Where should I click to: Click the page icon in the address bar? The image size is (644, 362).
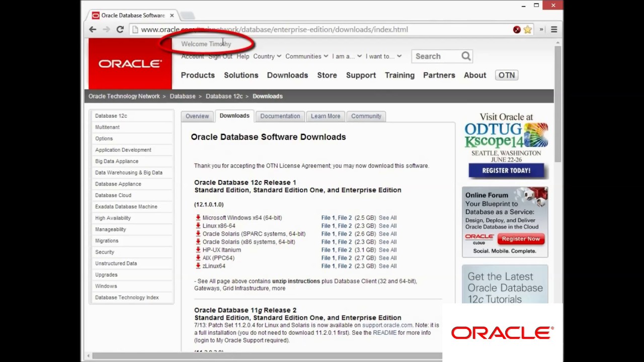coord(135,30)
